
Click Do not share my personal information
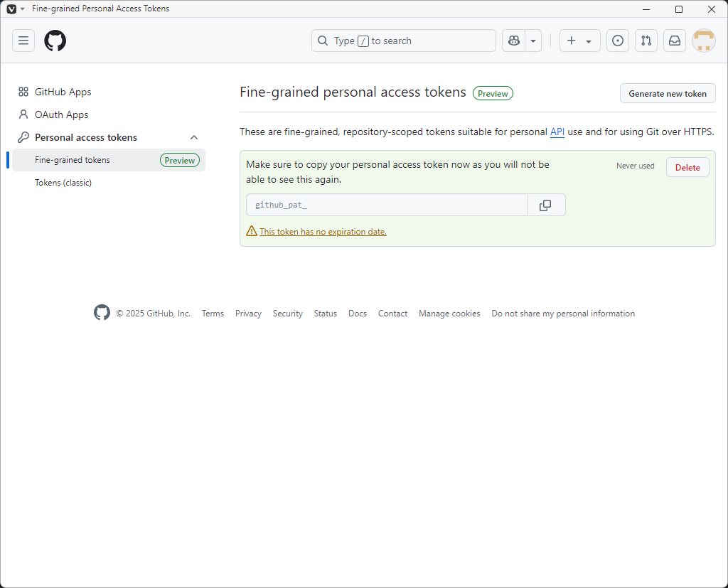563,314
